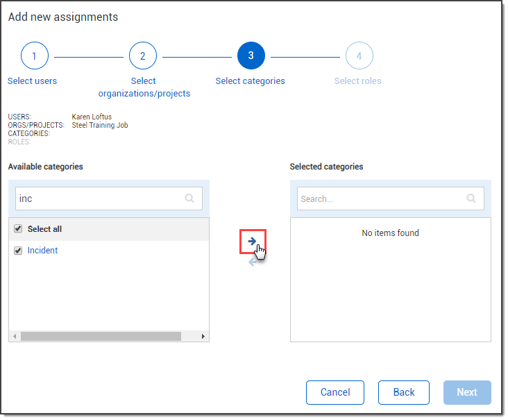Click the horizontal scrollbar thumb in Available categories
The image size is (508, 420).
[x=101, y=336]
